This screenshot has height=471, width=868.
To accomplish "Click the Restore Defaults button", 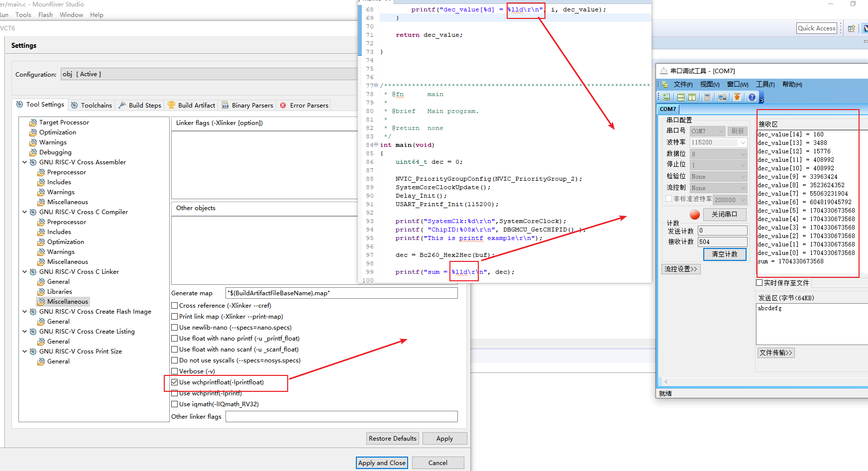I will tap(393, 439).
